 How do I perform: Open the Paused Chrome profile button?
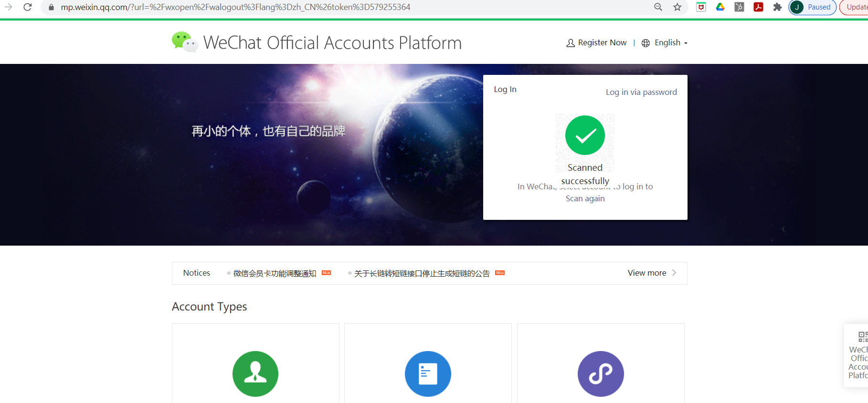tap(812, 7)
